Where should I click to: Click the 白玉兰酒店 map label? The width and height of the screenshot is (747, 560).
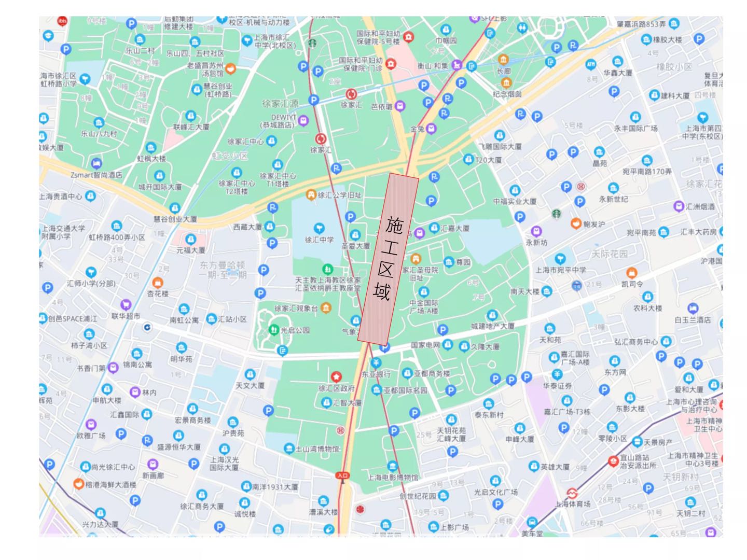(693, 320)
